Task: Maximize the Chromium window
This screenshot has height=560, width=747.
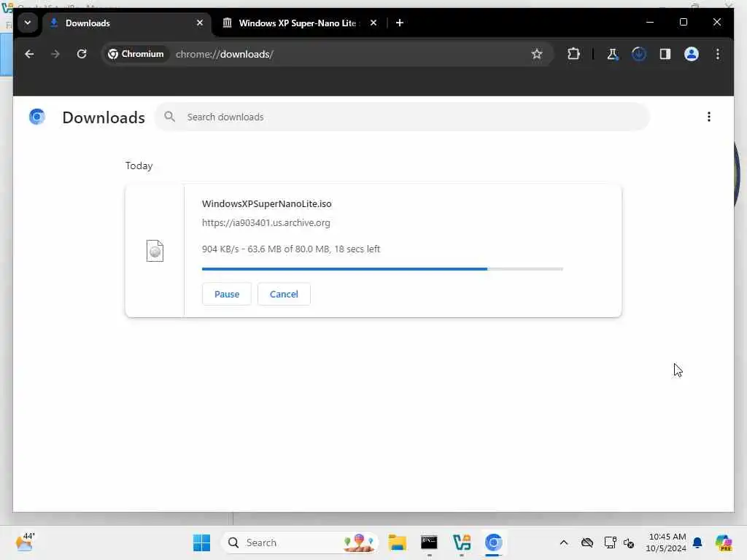Action: [x=683, y=23]
